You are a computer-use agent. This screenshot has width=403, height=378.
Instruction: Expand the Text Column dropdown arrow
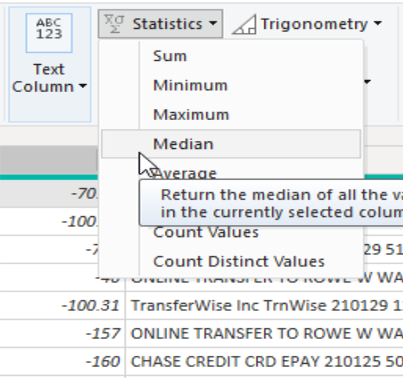[x=83, y=86]
